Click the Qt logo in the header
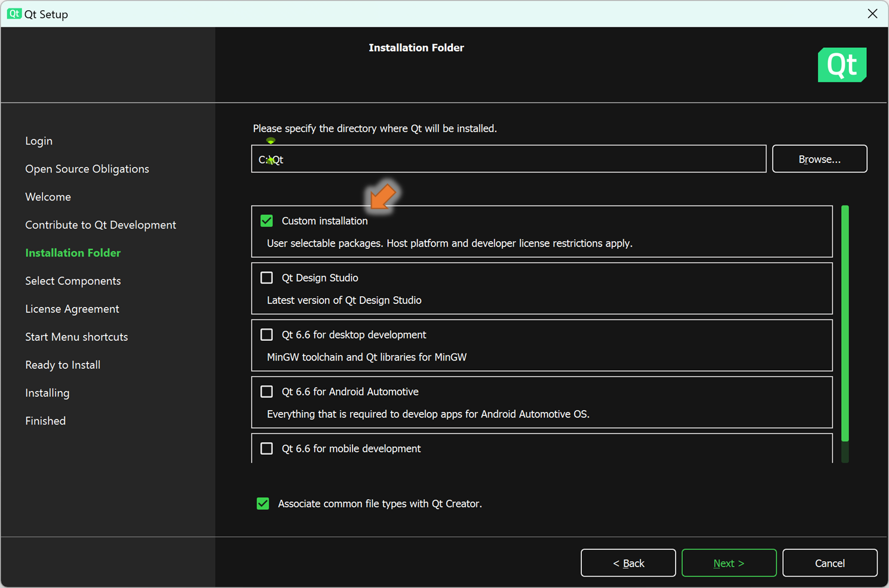889x588 pixels. (842, 64)
